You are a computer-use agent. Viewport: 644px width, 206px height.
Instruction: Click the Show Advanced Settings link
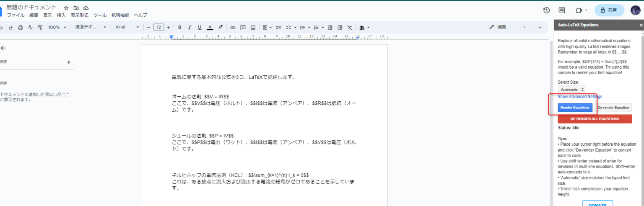[580, 97]
